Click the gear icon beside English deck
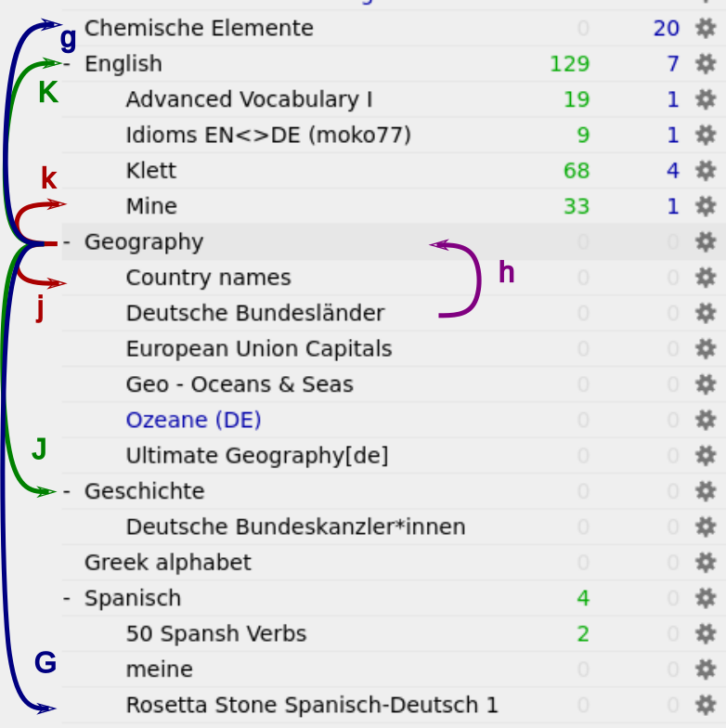Image resolution: width=726 pixels, height=728 pixels. pos(706,64)
